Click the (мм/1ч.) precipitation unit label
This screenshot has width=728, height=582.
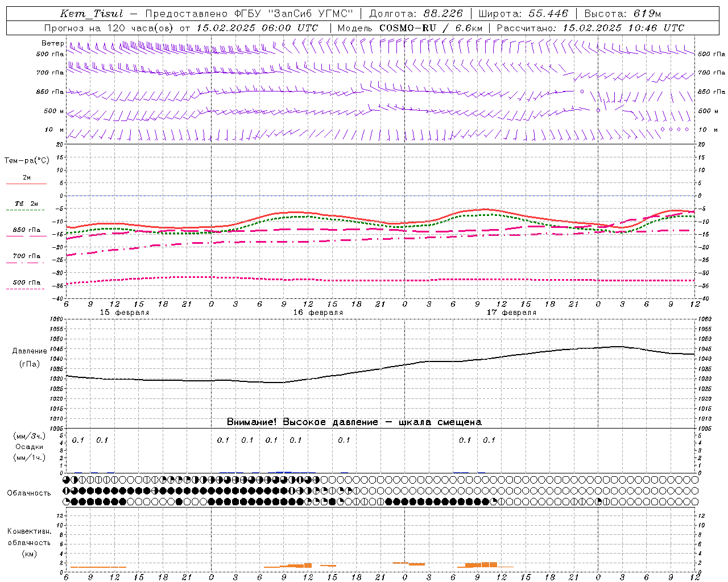click(x=30, y=457)
